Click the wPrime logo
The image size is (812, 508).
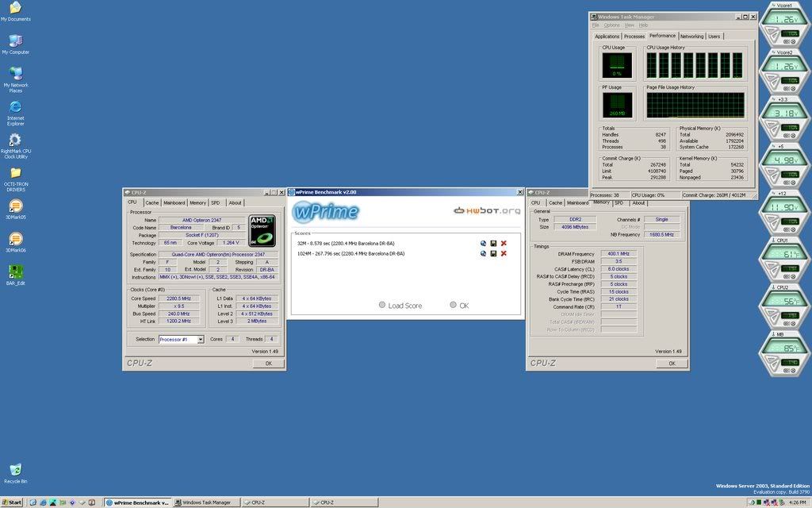pos(325,211)
